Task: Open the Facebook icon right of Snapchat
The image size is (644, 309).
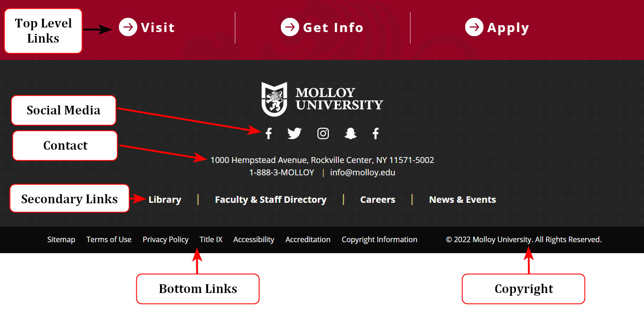Action: click(x=376, y=134)
